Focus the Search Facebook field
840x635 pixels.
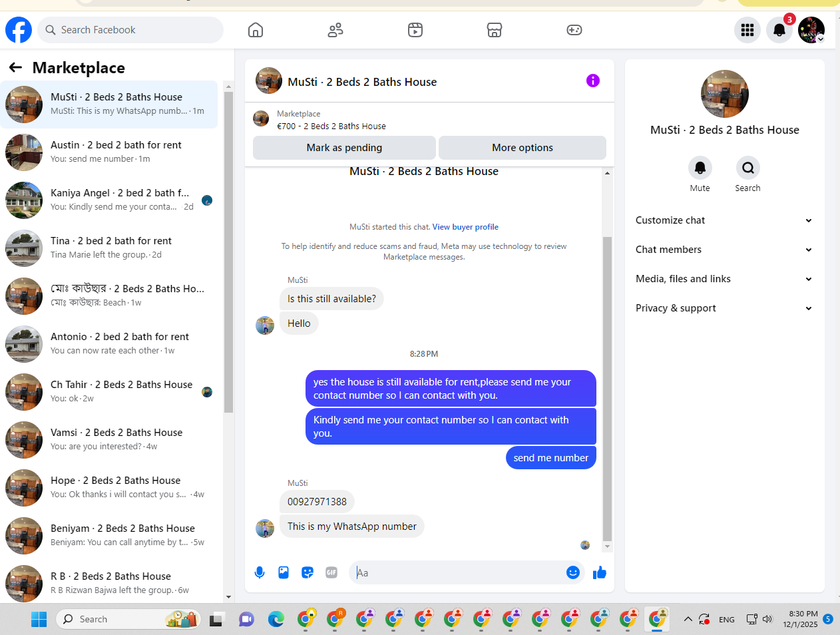(130, 30)
